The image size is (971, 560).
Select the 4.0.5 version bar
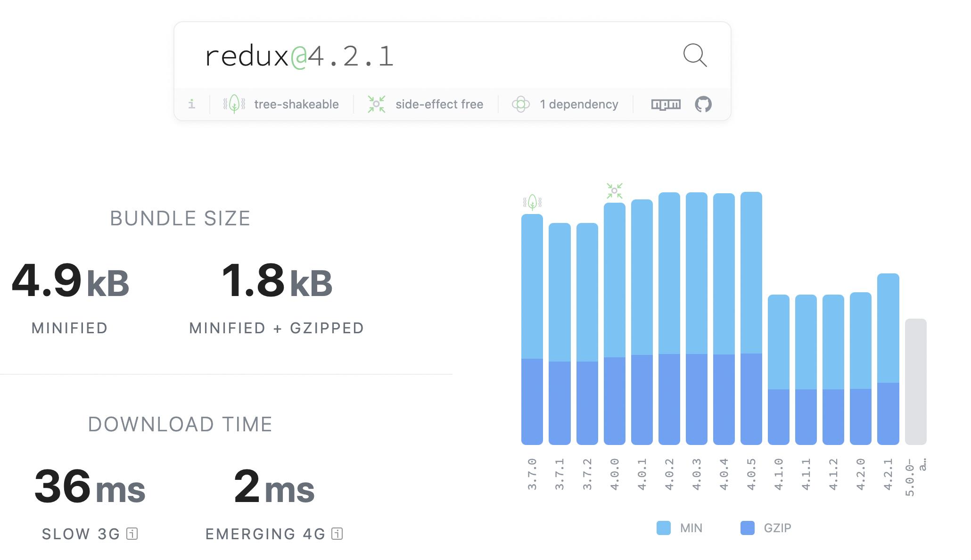(751, 318)
